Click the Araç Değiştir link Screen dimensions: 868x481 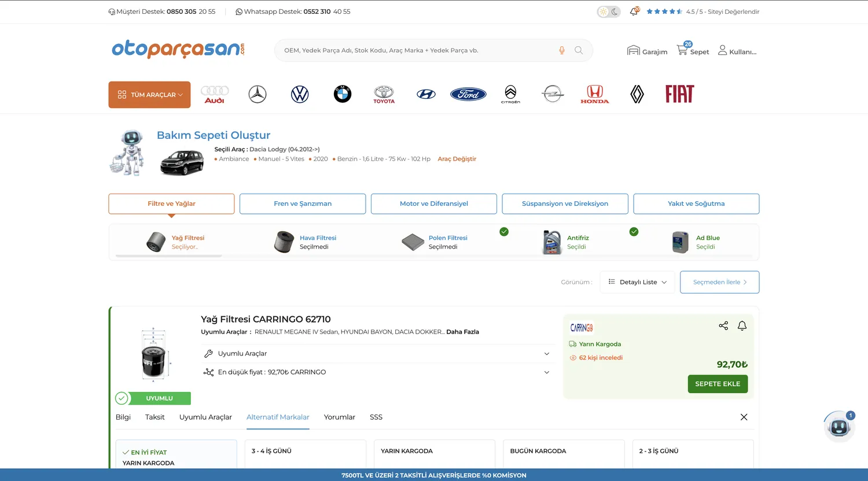457,159
